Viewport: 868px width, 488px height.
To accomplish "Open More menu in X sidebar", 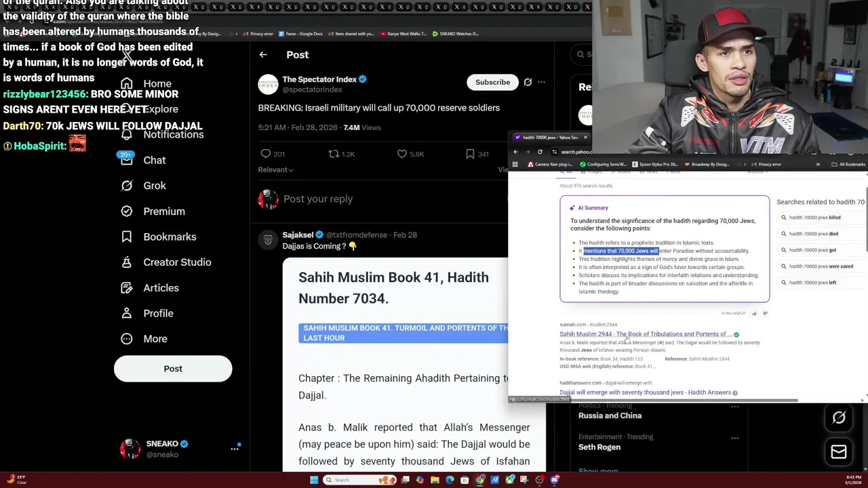I will (143, 339).
